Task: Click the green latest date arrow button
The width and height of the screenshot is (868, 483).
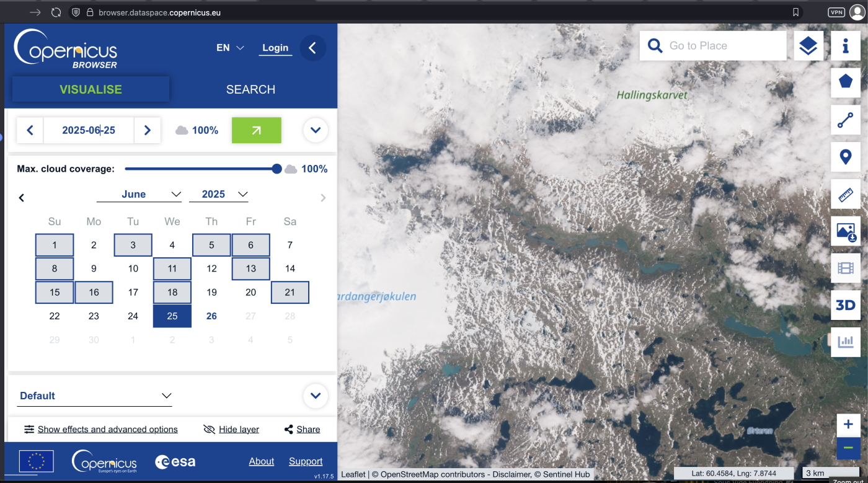Action: [256, 130]
